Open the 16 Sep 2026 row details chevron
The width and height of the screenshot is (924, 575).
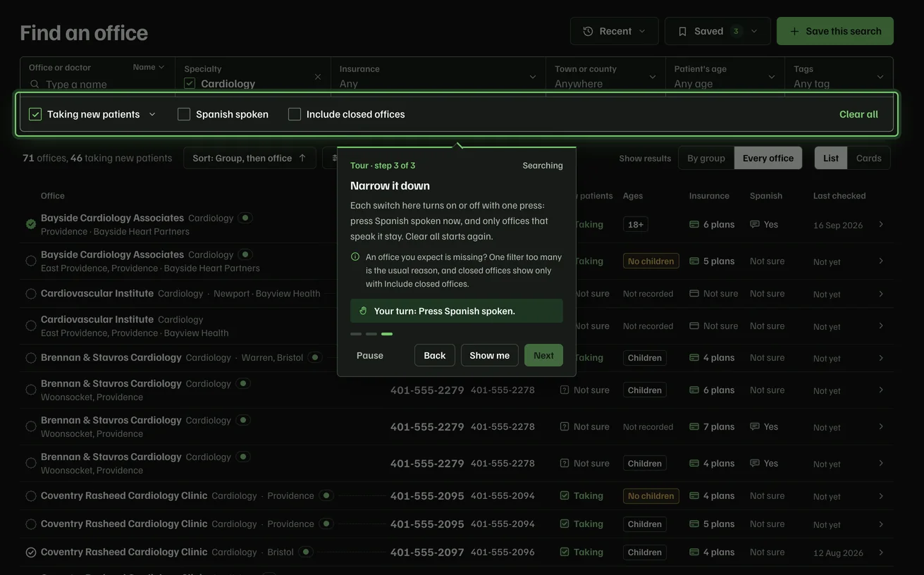pos(881,224)
